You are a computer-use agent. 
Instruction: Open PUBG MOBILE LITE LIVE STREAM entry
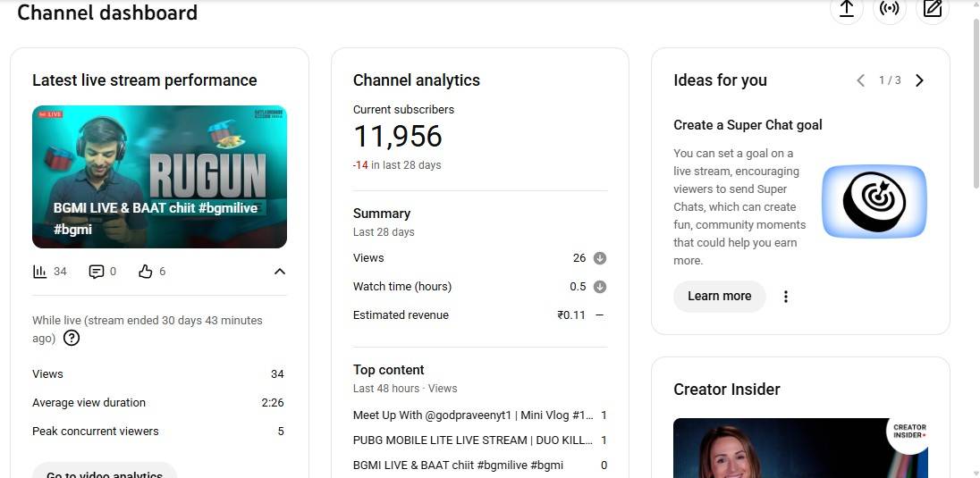473,440
